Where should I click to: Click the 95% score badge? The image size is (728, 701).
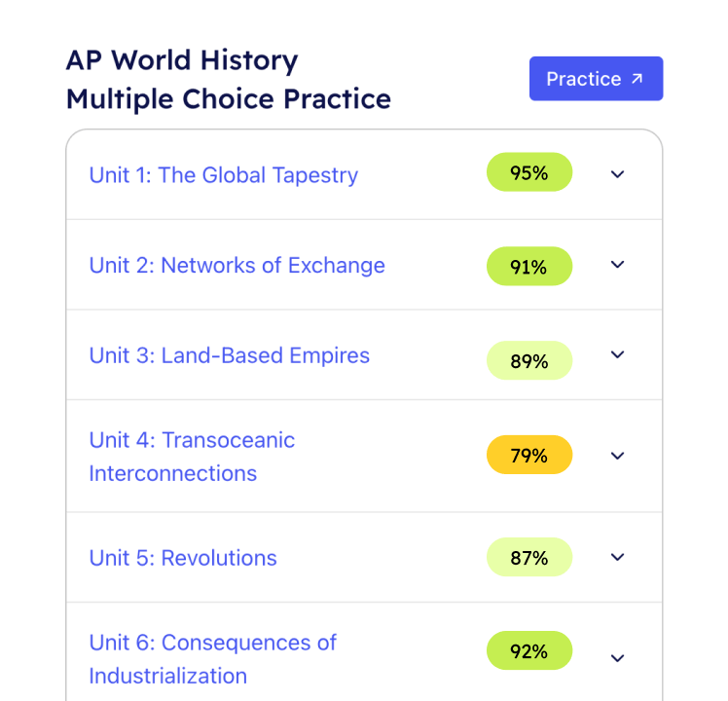tap(529, 172)
